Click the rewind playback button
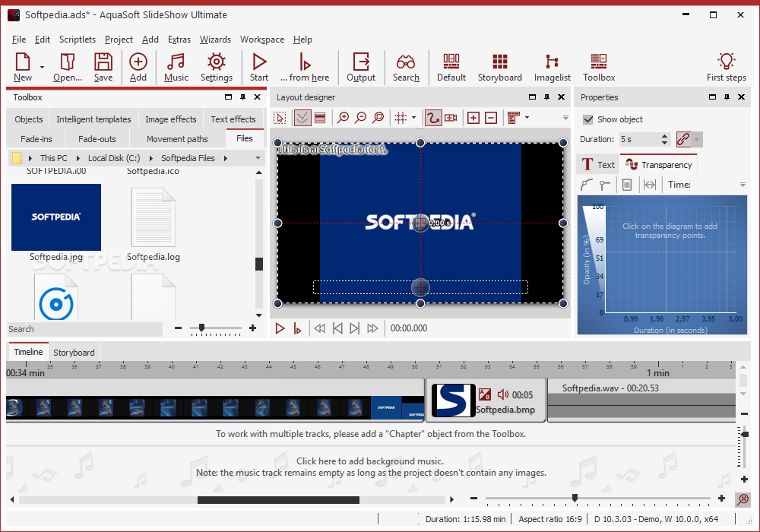 [x=319, y=328]
